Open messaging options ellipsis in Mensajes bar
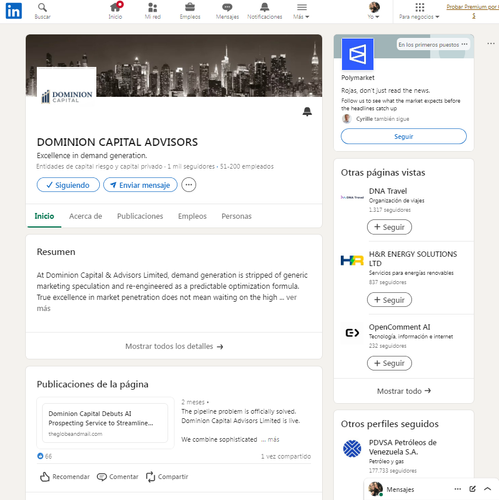Image resolution: width=499 pixels, height=500 pixels. pyautogui.click(x=458, y=489)
